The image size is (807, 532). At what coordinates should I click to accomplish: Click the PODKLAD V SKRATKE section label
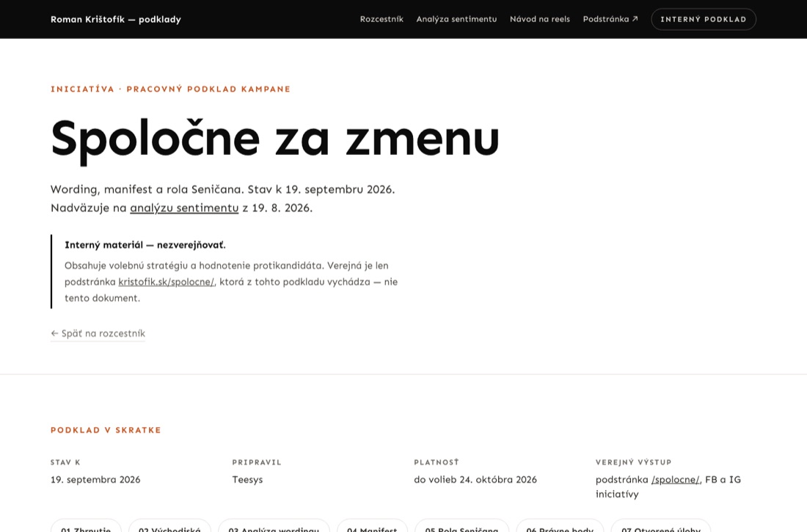pyautogui.click(x=106, y=430)
